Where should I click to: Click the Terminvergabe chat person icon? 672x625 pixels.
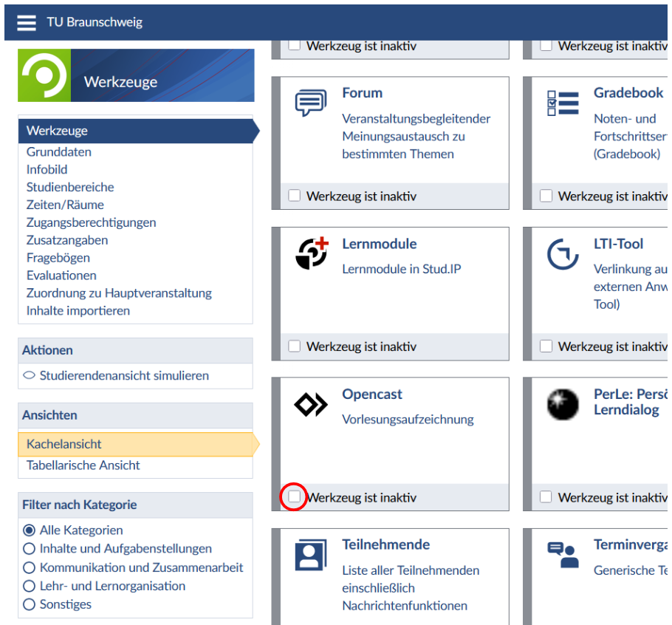563,555
